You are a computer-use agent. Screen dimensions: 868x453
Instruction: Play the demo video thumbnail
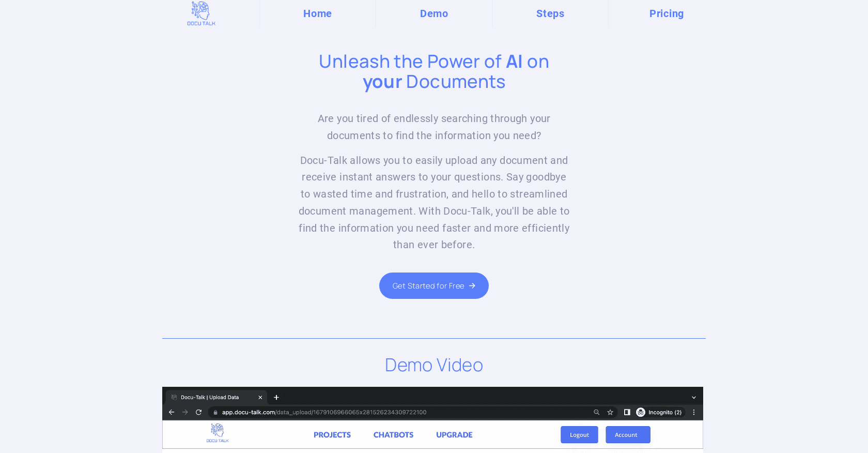(432, 420)
